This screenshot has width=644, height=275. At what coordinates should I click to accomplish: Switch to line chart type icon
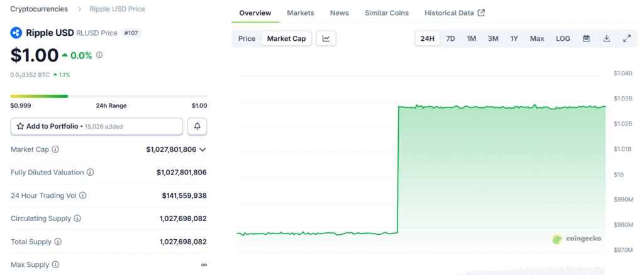326,38
